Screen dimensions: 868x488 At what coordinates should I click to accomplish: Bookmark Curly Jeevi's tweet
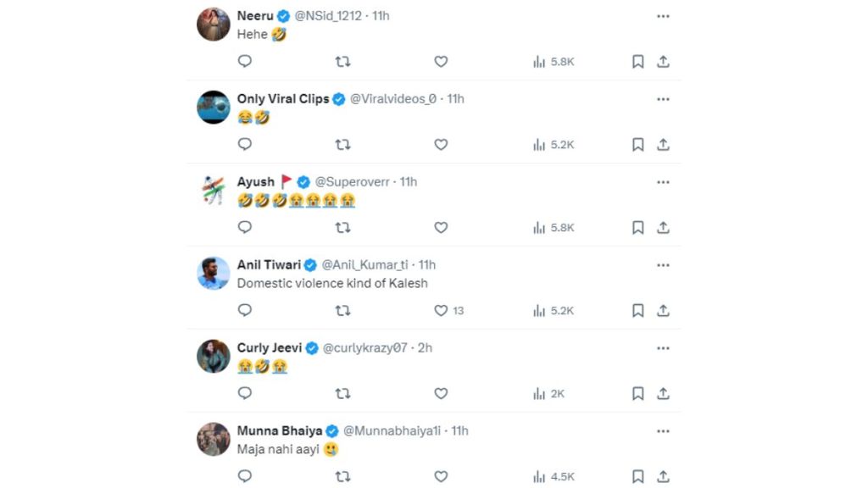point(637,393)
